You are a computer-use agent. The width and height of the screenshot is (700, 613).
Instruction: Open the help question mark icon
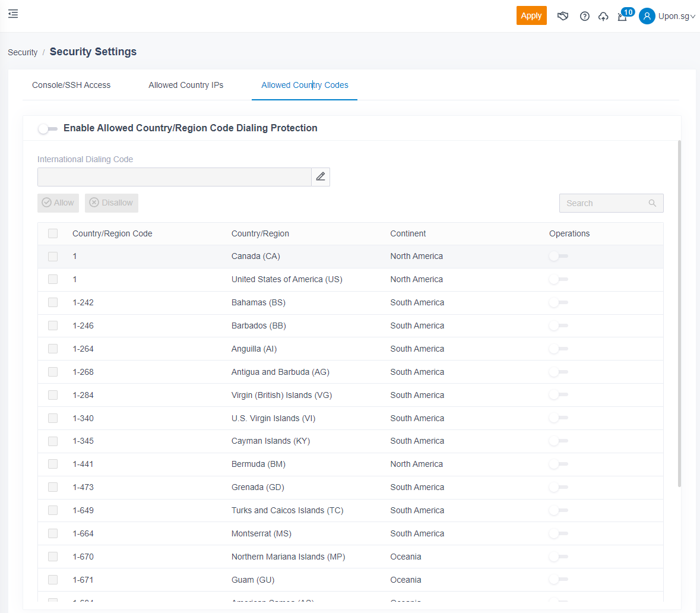tap(585, 16)
